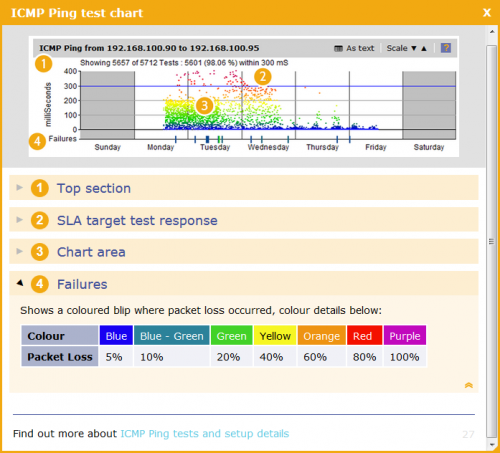Click the orange number 2 marker on chart
The width and height of the screenshot is (500, 453).
pyautogui.click(x=263, y=77)
